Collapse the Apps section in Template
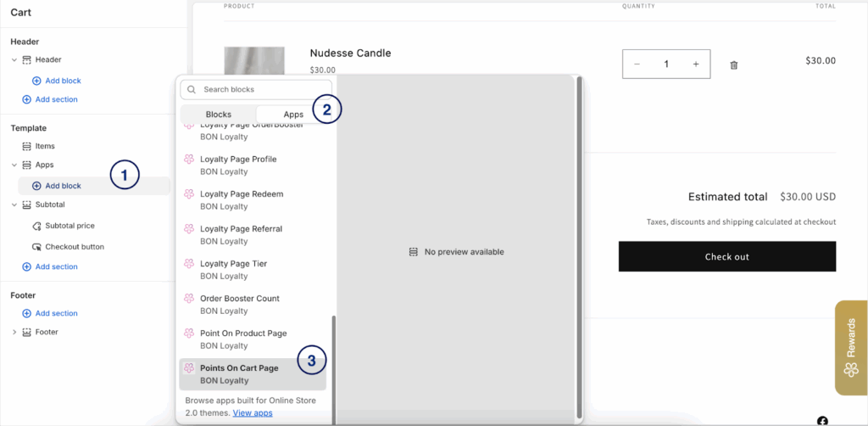Image resolution: width=868 pixels, height=426 pixels. pyautogui.click(x=14, y=165)
